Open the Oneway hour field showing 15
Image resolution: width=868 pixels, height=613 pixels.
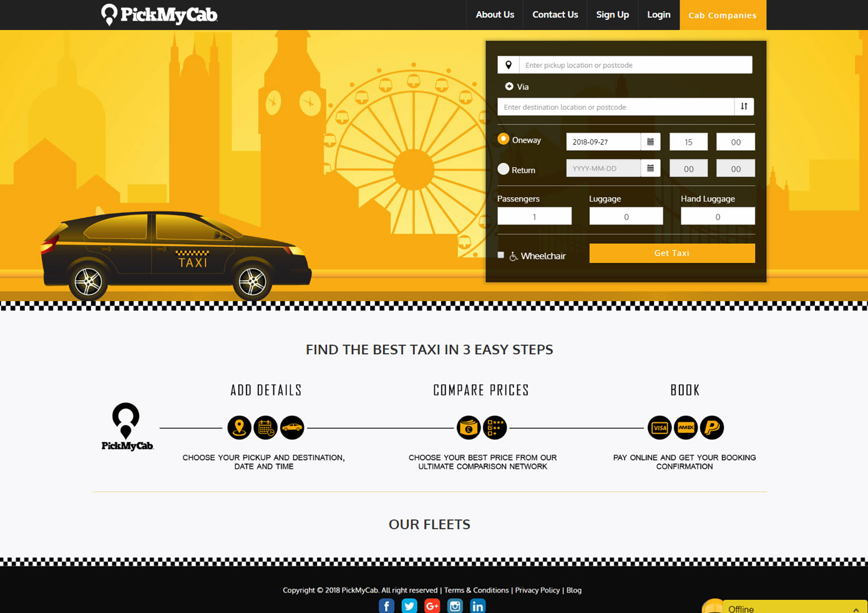[x=688, y=142]
